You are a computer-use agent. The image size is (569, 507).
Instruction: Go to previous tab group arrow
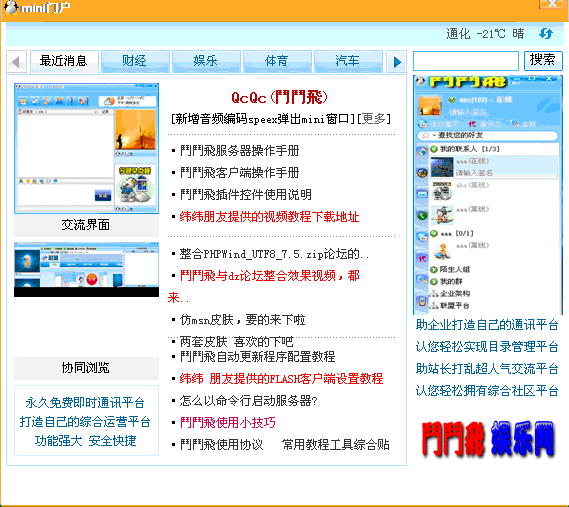[16, 62]
